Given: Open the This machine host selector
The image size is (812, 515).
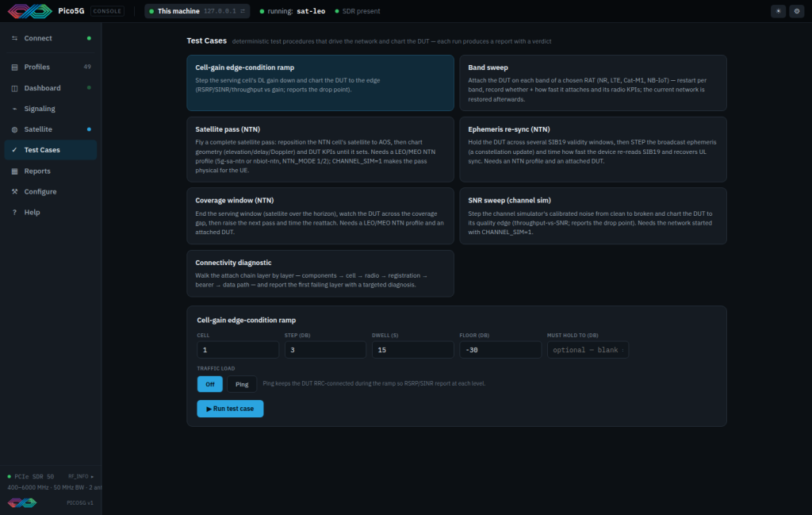Looking at the screenshot, I should click(197, 11).
